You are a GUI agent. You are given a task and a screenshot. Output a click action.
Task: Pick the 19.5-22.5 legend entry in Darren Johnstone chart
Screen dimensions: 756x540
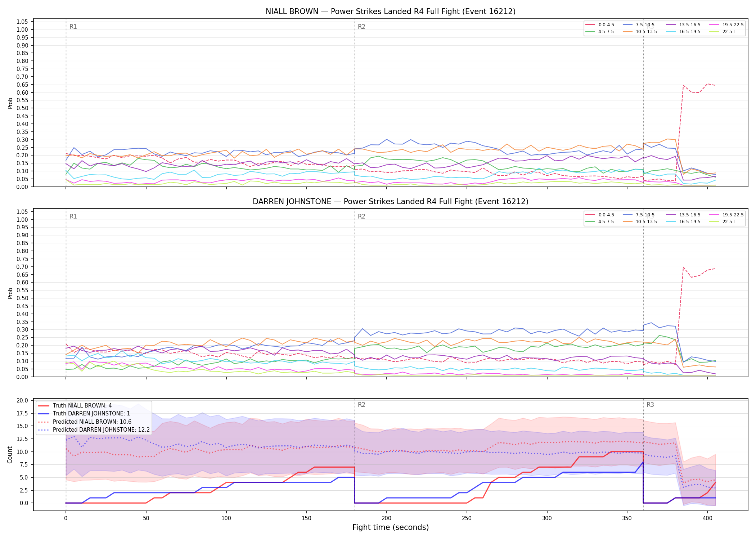(727, 215)
